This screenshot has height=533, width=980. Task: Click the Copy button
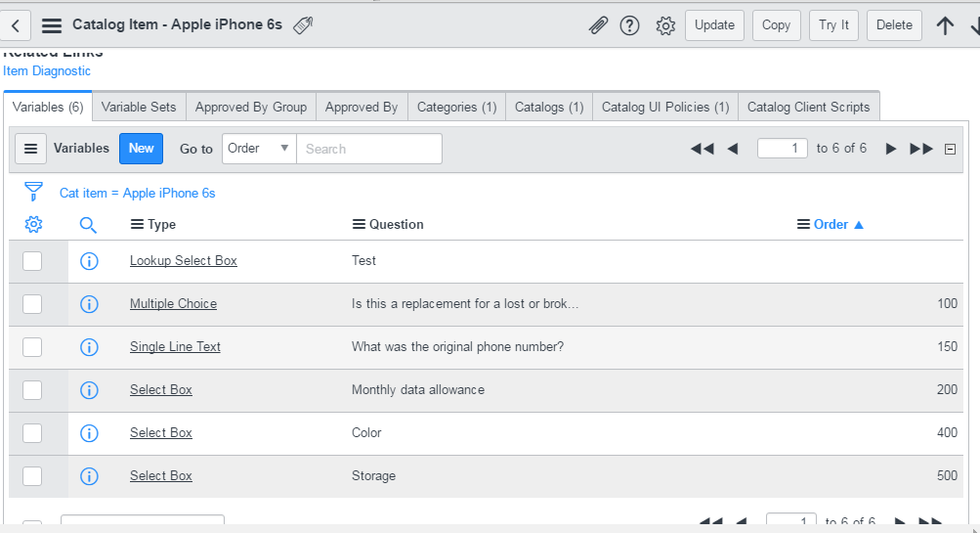pyautogui.click(x=776, y=25)
